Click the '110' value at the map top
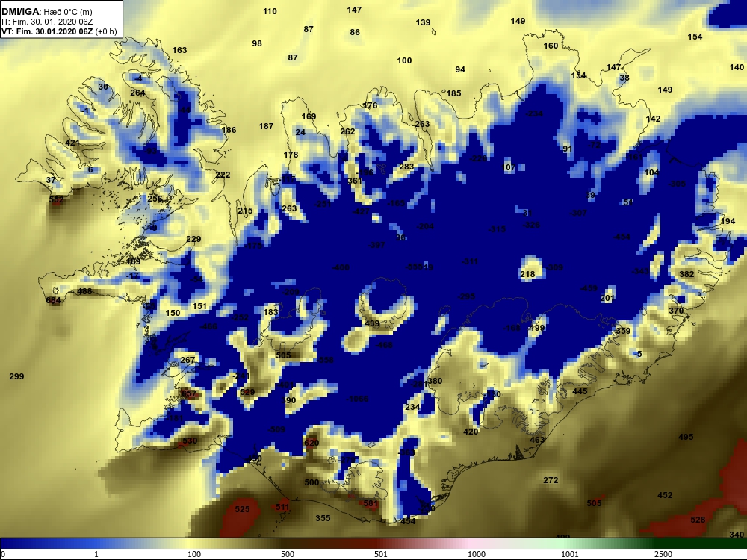The width and height of the screenshot is (747, 560). pos(270,11)
